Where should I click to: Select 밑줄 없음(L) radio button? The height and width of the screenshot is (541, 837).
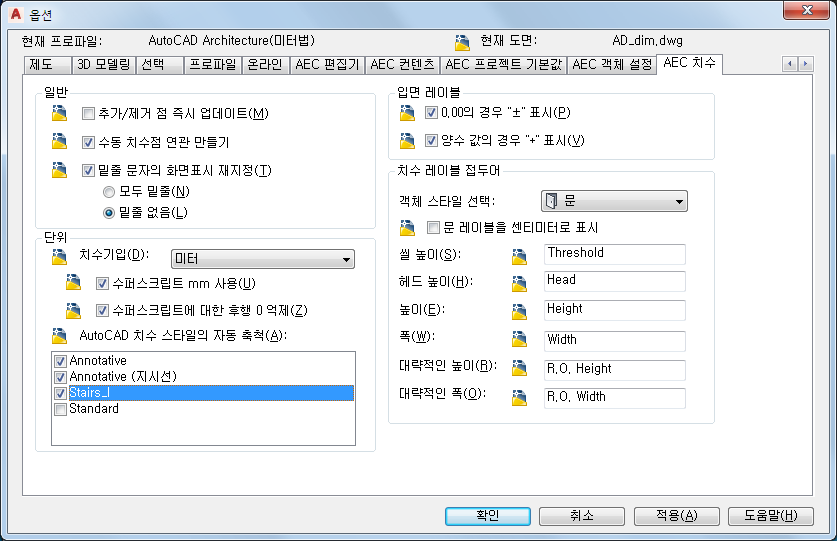coord(109,213)
